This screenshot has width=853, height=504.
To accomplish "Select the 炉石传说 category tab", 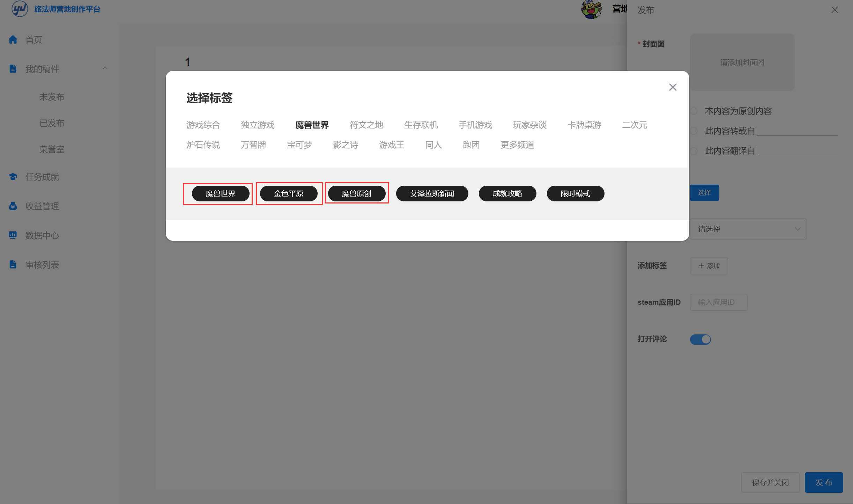I will click(203, 144).
